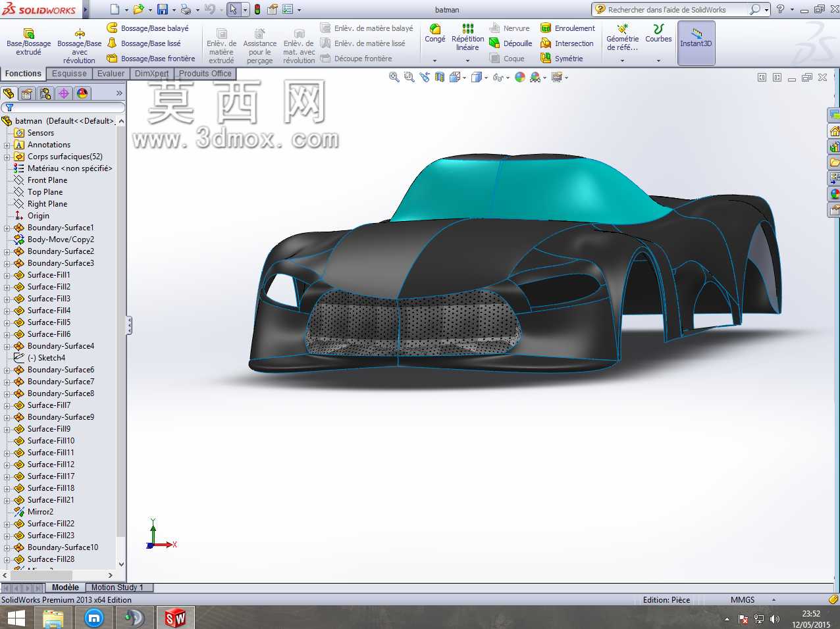This screenshot has height=629, width=840.
Task: Click the View Orientation cube icon
Action: (x=454, y=77)
